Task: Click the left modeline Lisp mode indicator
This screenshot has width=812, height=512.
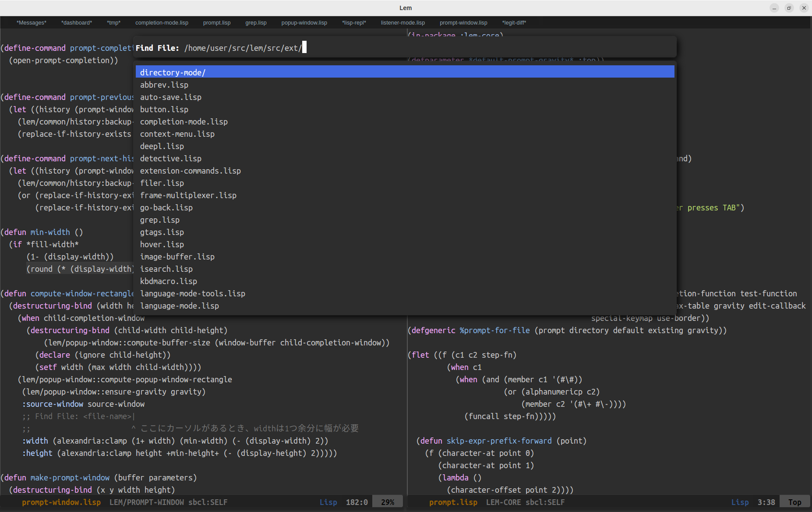Action: coord(328,502)
